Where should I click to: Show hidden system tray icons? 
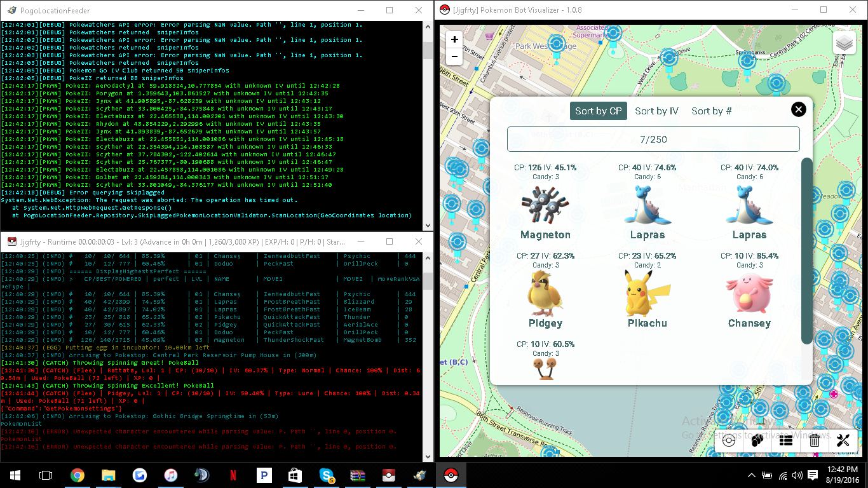click(752, 475)
